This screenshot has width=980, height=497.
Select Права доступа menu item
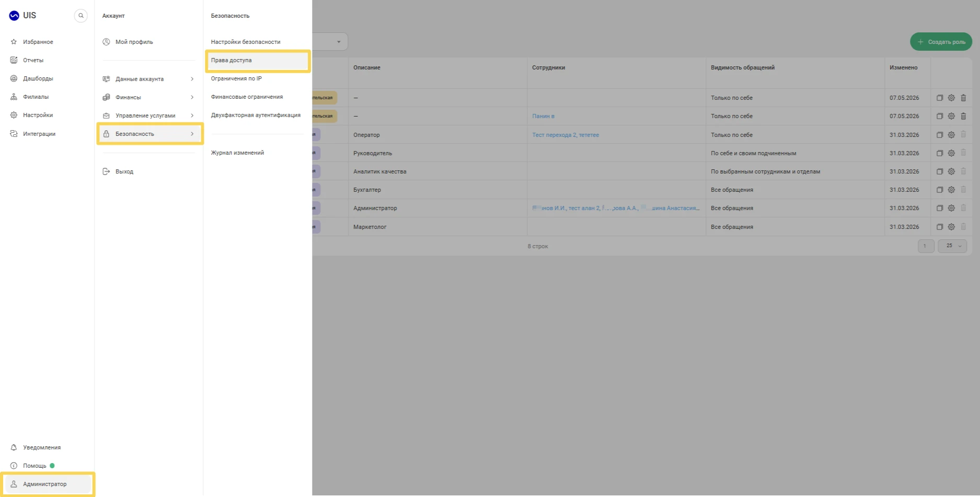(x=258, y=60)
